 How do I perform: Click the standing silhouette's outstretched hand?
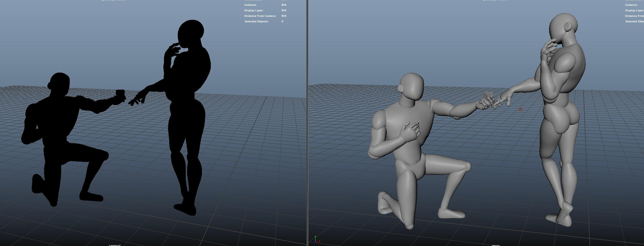[138, 99]
